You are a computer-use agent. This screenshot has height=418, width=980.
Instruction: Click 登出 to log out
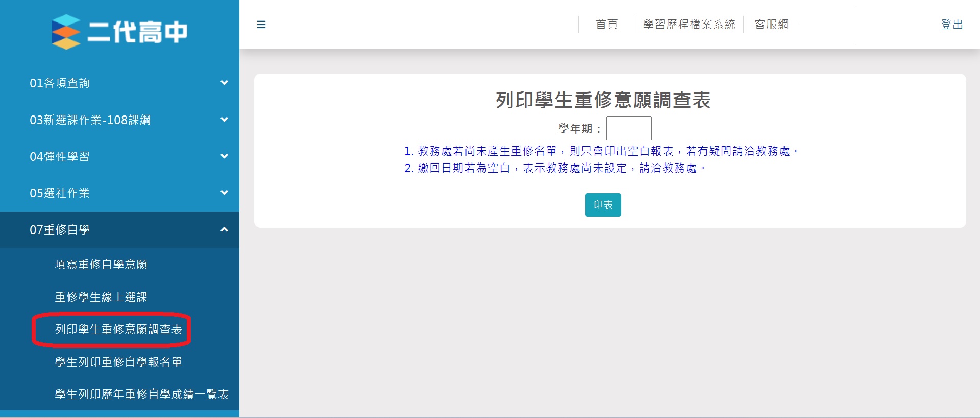click(x=951, y=25)
